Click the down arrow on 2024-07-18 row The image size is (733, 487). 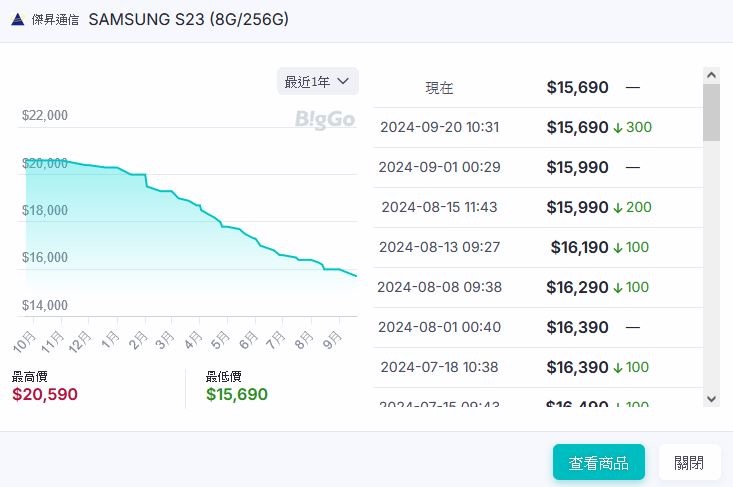coord(618,367)
